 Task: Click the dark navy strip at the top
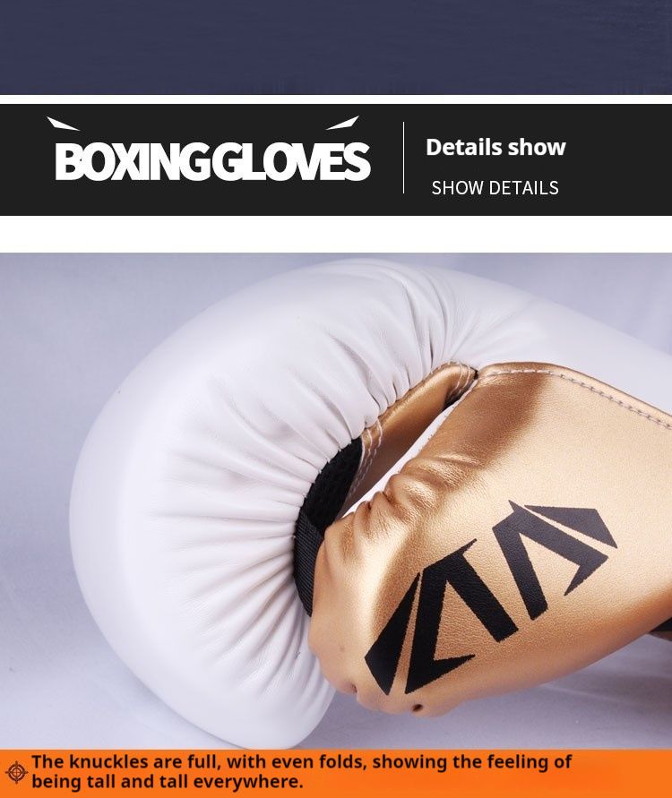pos(336,47)
